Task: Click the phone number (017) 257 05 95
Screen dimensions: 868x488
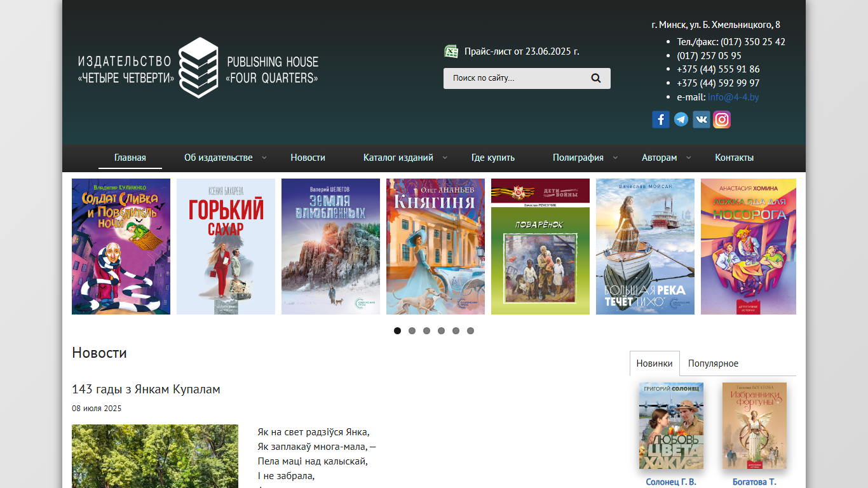Action: click(x=709, y=56)
